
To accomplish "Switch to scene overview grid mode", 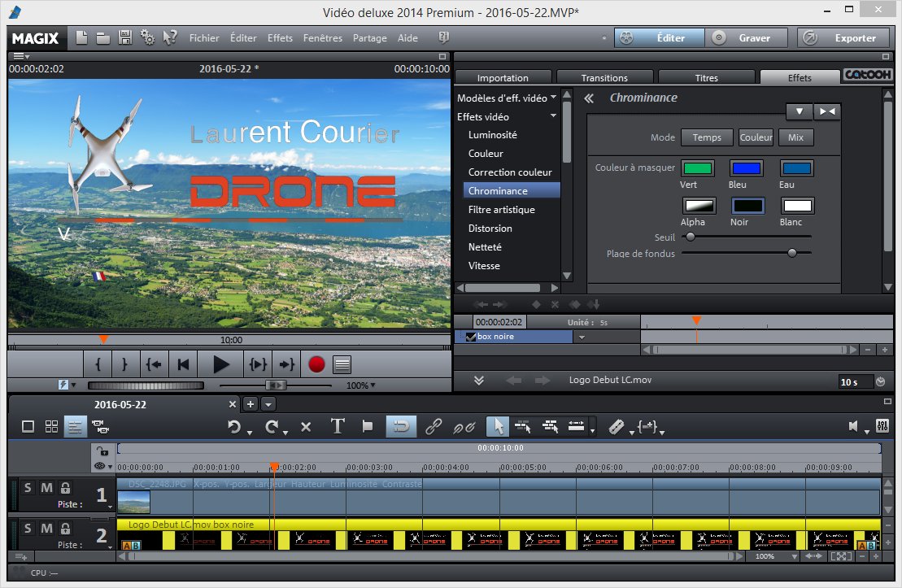I will click(52, 426).
